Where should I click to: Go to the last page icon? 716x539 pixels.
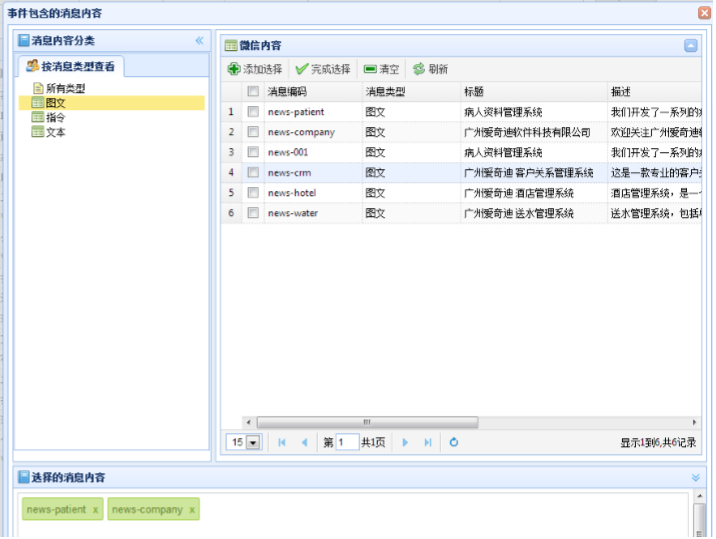point(427,442)
